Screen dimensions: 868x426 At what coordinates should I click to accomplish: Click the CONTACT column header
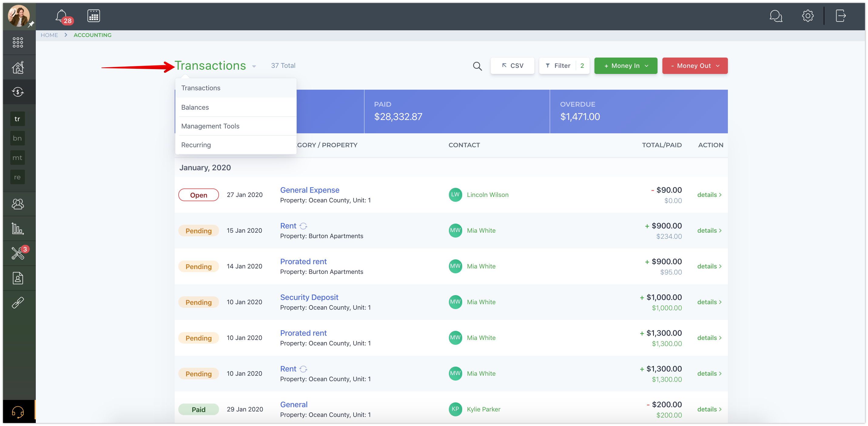[464, 145]
